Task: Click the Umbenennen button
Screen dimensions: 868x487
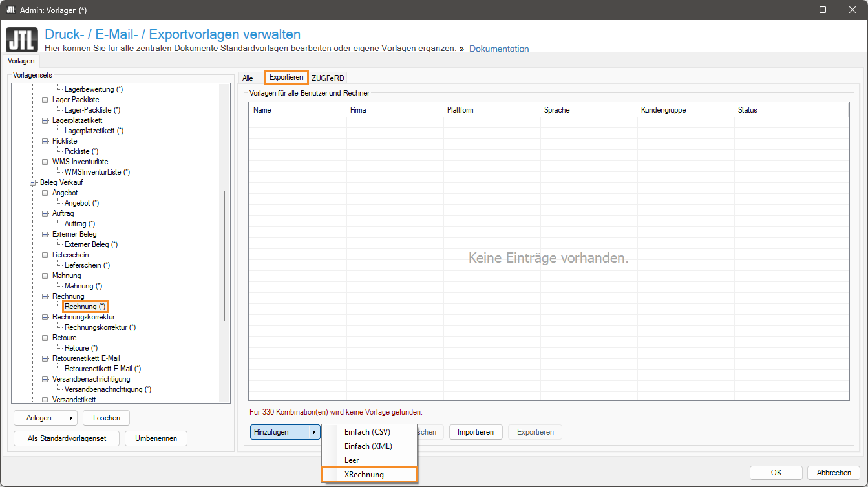Action: tap(156, 438)
